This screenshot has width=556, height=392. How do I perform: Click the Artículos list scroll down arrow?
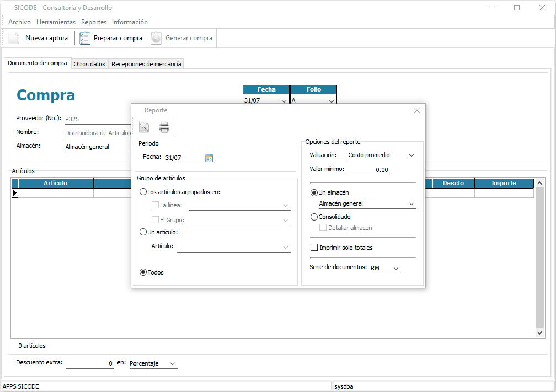tap(540, 333)
